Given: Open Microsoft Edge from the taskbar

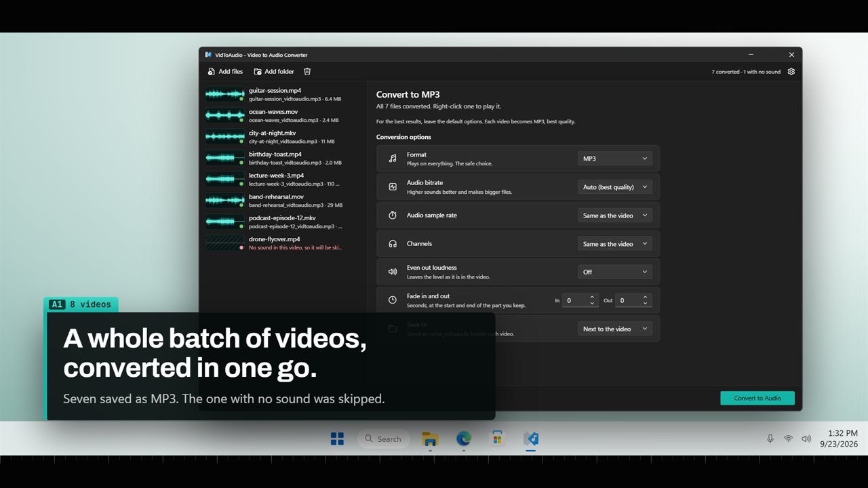Looking at the screenshot, I should click(463, 439).
